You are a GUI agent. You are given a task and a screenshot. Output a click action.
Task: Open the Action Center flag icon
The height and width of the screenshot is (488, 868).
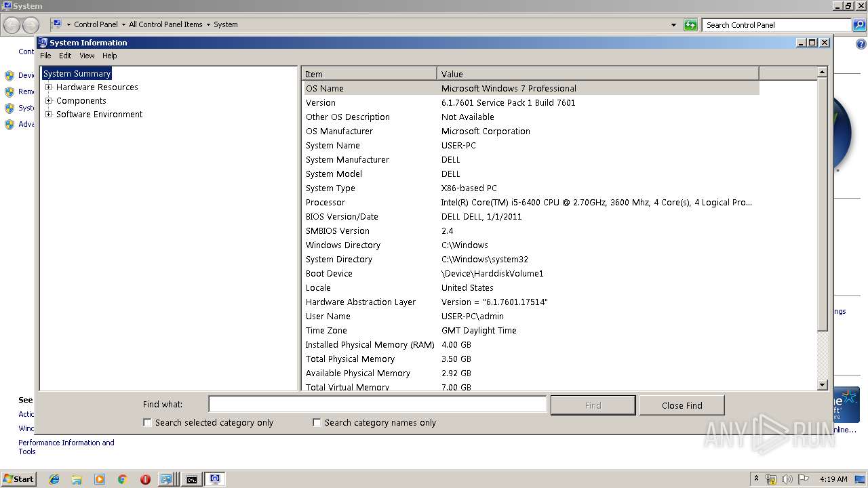click(x=804, y=479)
